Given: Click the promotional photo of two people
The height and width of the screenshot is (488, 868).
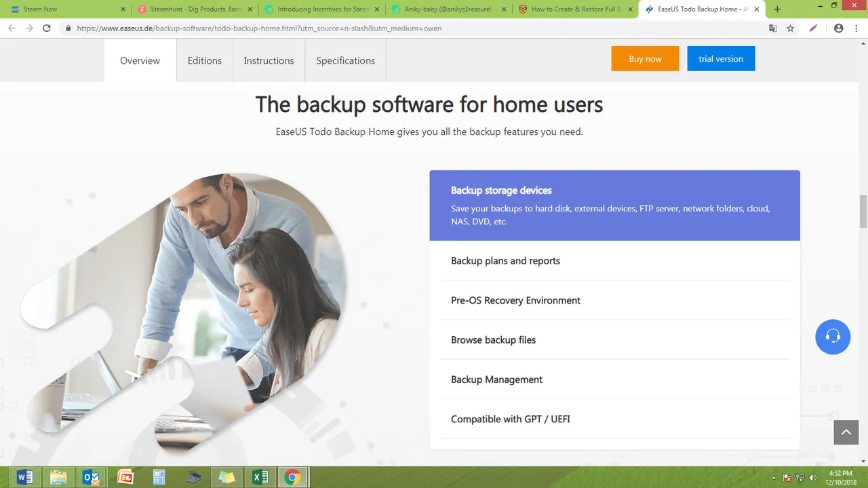Looking at the screenshot, I should click(x=183, y=312).
